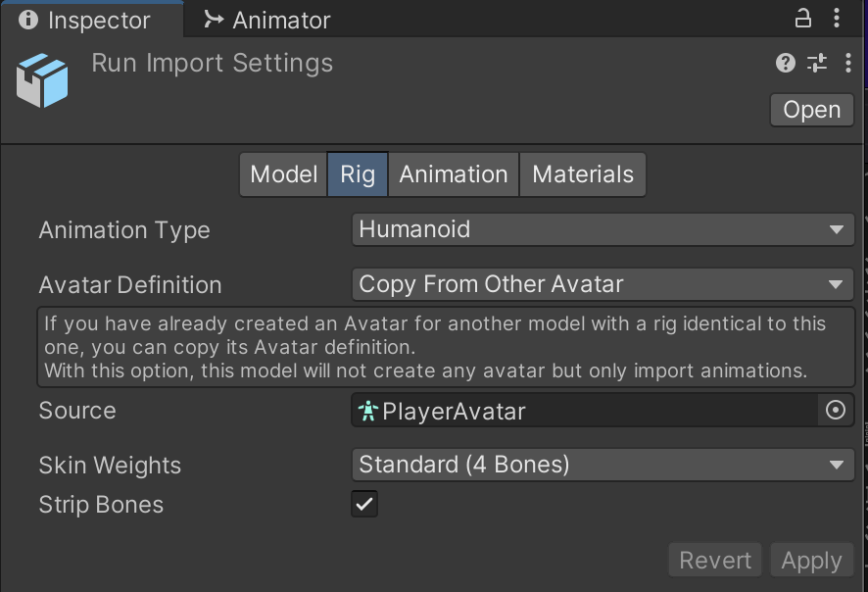Toggle the Inspector lock icon
The height and width of the screenshot is (592, 868).
(802, 19)
